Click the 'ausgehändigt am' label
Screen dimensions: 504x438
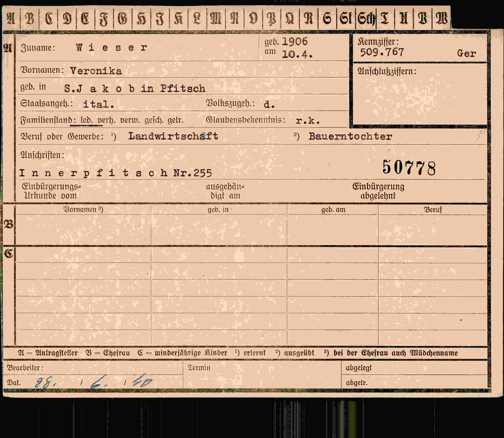[x=225, y=191]
